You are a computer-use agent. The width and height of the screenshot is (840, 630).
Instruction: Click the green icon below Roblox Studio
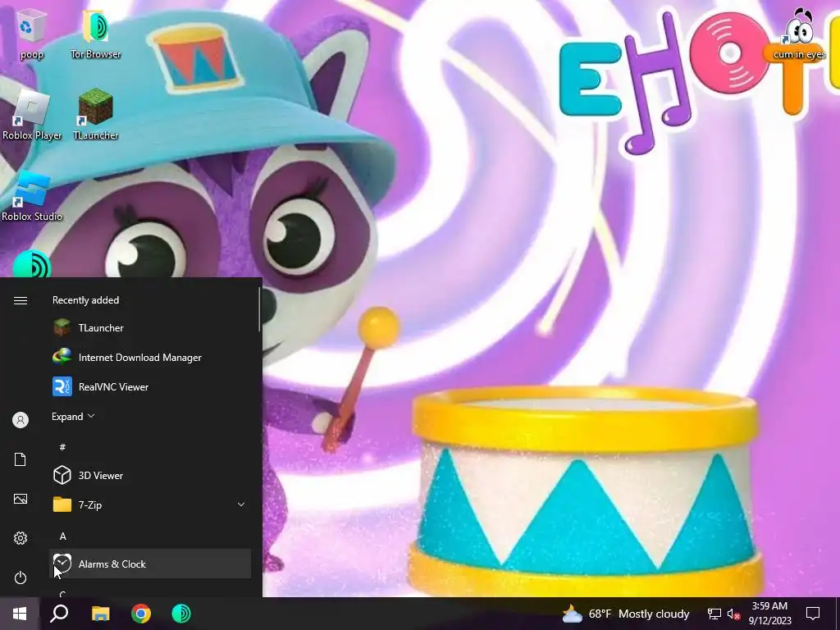(x=32, y=264)
